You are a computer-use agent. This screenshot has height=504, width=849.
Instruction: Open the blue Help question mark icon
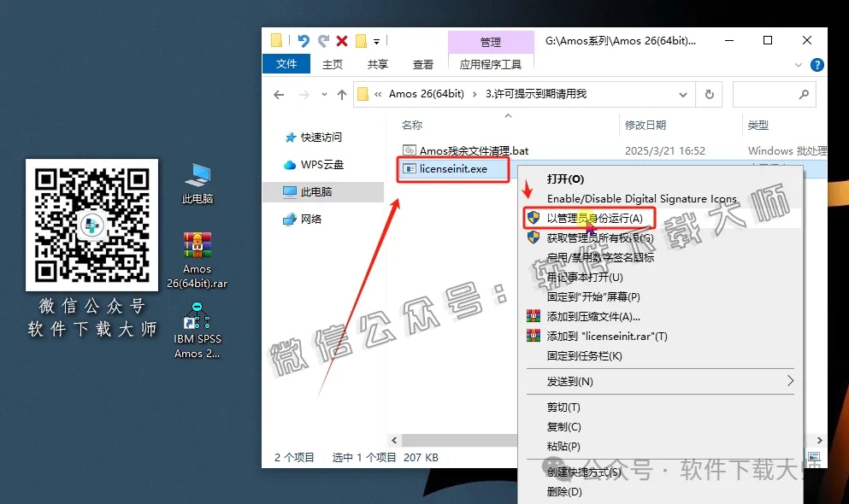(x=816, y=64)
